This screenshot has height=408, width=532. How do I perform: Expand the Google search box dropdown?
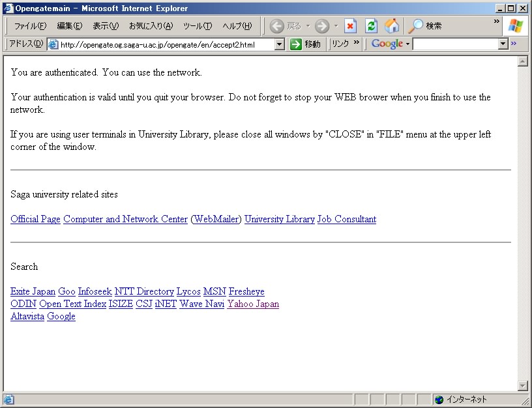pyautogui.click(x=503, y=44)
